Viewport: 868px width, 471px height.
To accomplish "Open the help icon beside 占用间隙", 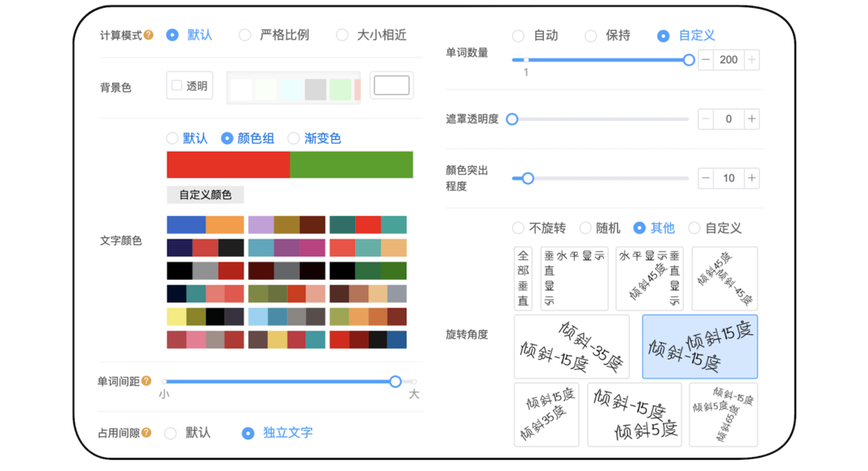I will (x=146, y=432).
